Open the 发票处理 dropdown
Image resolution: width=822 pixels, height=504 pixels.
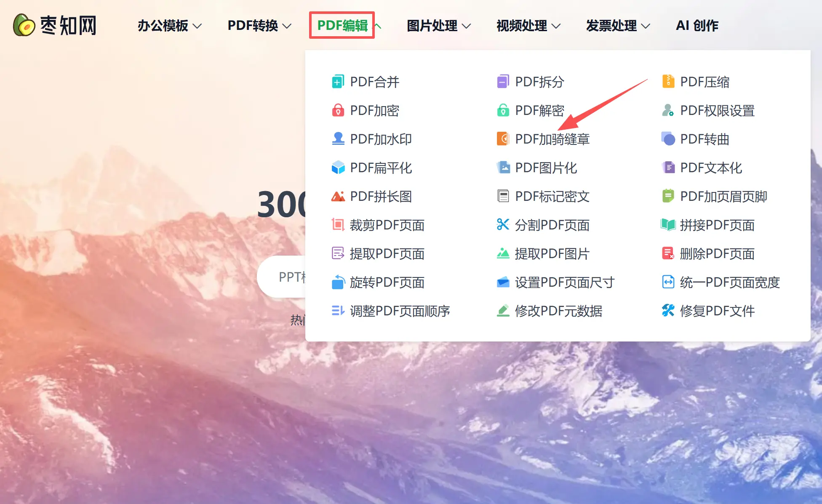coord(618,26)
